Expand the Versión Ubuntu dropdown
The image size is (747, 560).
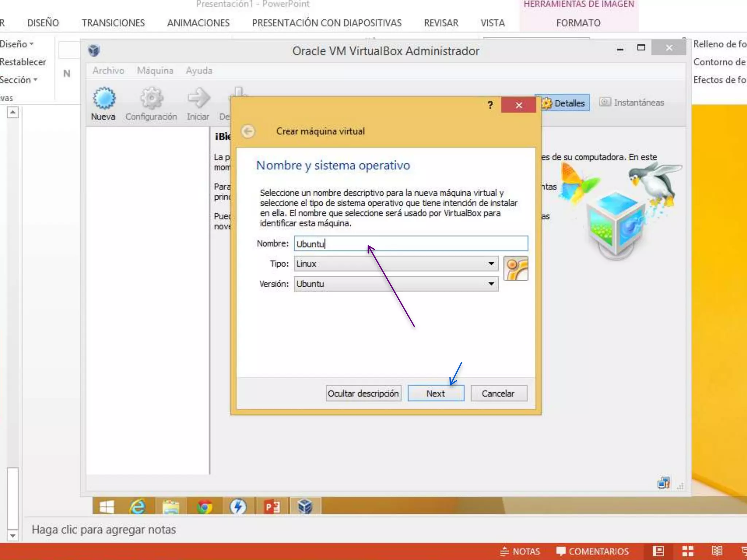(x=491, y=284)
